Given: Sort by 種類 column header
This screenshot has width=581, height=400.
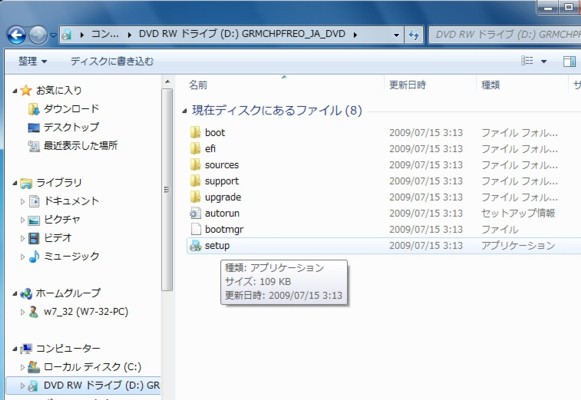Looking at the screenshot, I should tap(490, 85).
